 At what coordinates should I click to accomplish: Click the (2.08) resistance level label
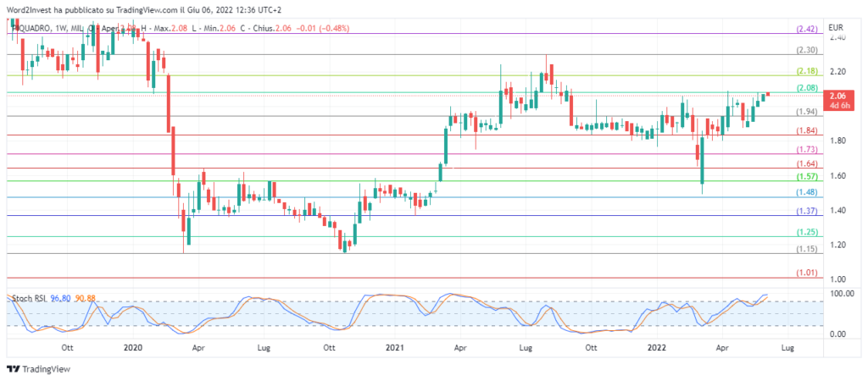tap(806, 88)
